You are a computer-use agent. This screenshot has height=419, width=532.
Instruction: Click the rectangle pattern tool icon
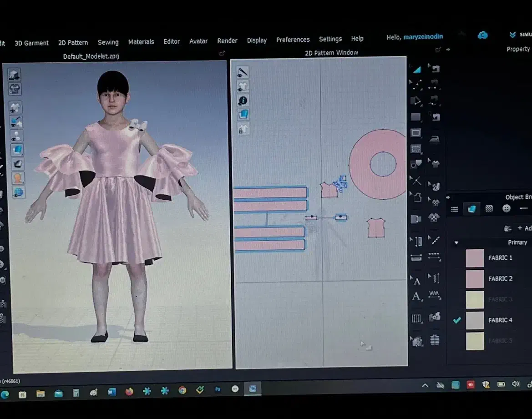(415, 117)
